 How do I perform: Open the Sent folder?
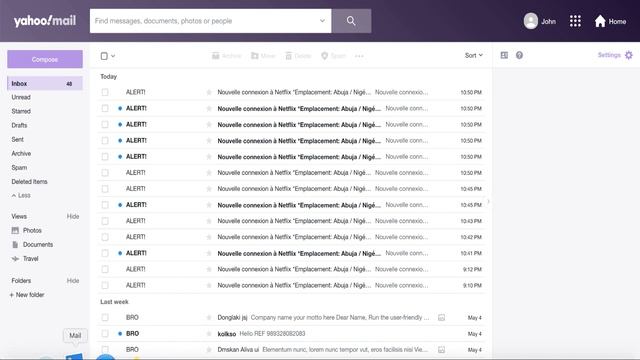[18, 140]
